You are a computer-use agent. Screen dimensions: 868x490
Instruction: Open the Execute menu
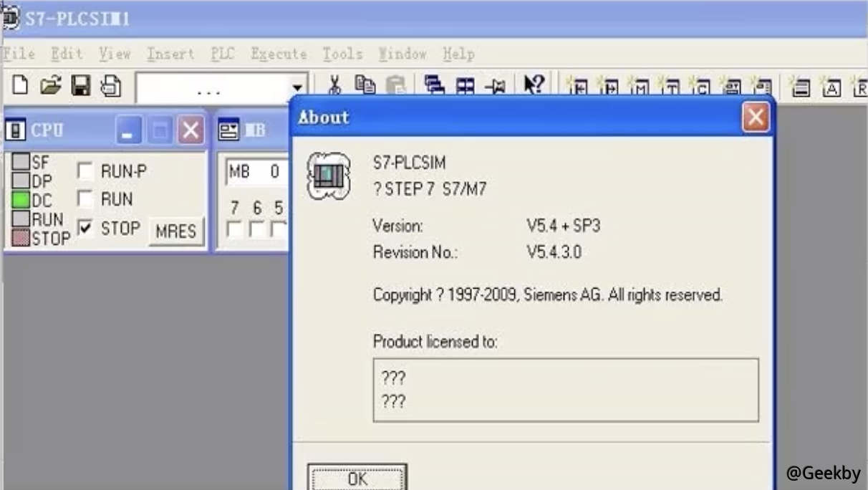279,54
